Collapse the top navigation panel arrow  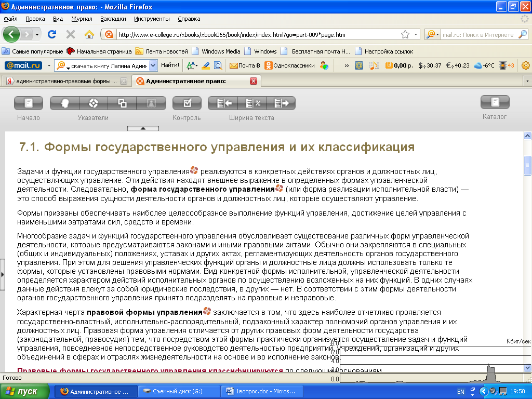pyautogui.click(x=143, y=128)
